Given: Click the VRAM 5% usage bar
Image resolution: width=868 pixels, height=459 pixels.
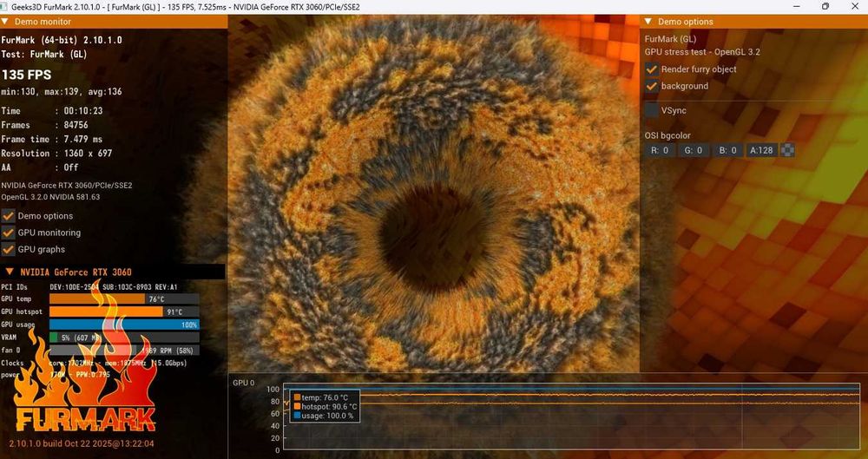Looking at the screenshot, I should pyautogui.click(x=124, y=338).
